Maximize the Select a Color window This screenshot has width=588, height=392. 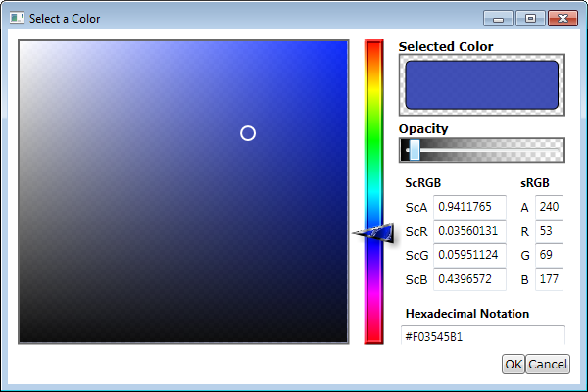530,19
